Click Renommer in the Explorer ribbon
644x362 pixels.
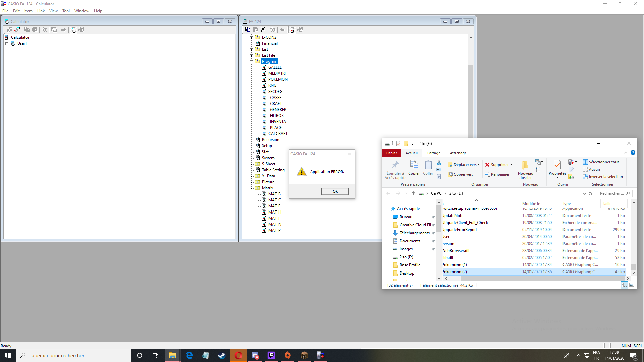pyautogui.click(x=497, y=174)
